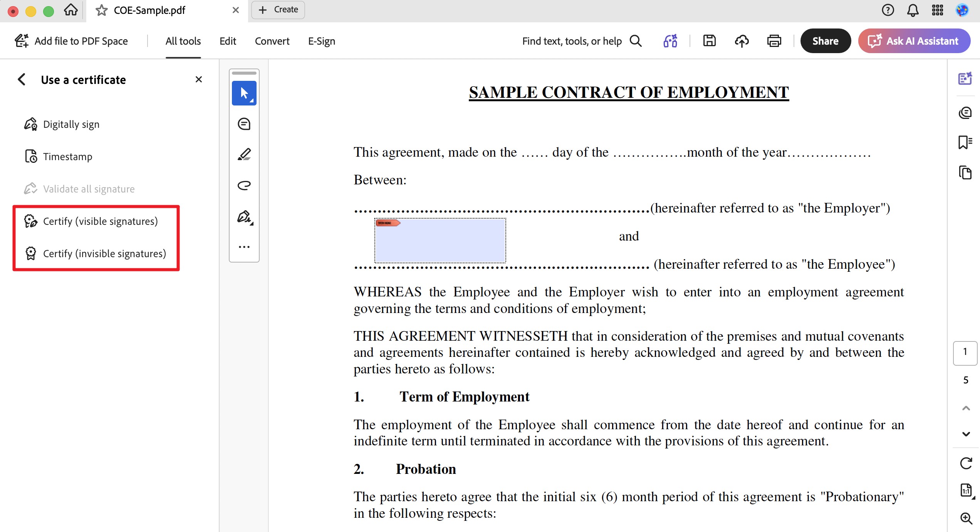Open the Convert menu
Screen dimensions: 980x532
point(272,41)
